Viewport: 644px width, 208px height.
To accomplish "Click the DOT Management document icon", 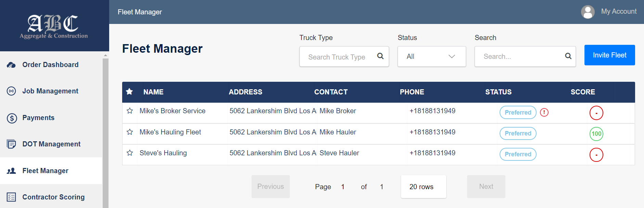I will (11, 144).
